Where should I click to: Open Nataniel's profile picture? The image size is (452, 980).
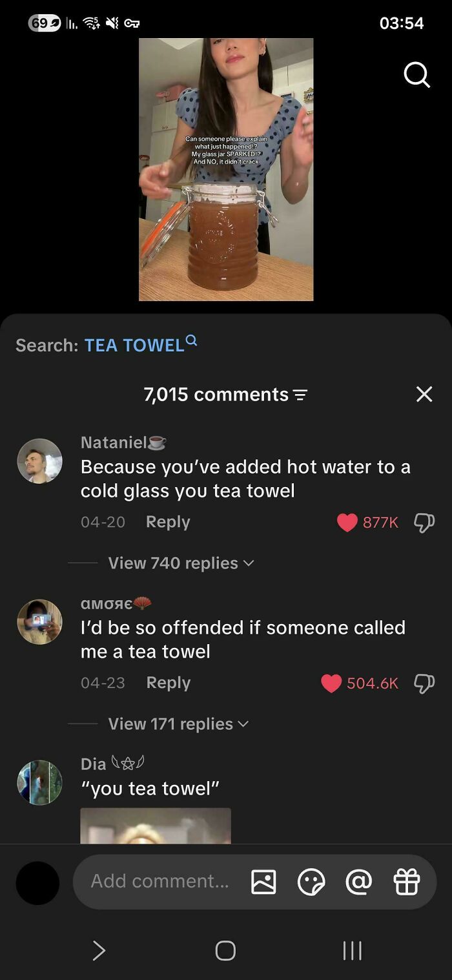[x=39, y=461]
